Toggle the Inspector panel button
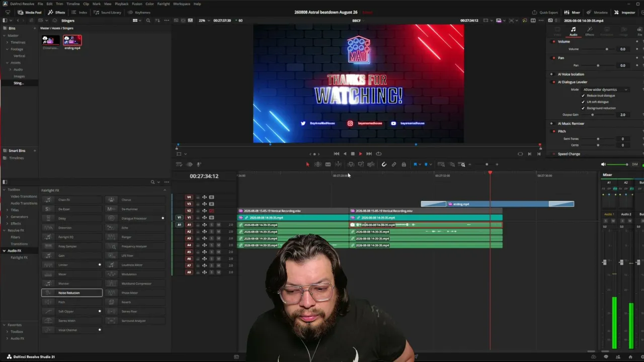Image resolution: width=644 pixels, height=362 pixels. click(625, 12)
